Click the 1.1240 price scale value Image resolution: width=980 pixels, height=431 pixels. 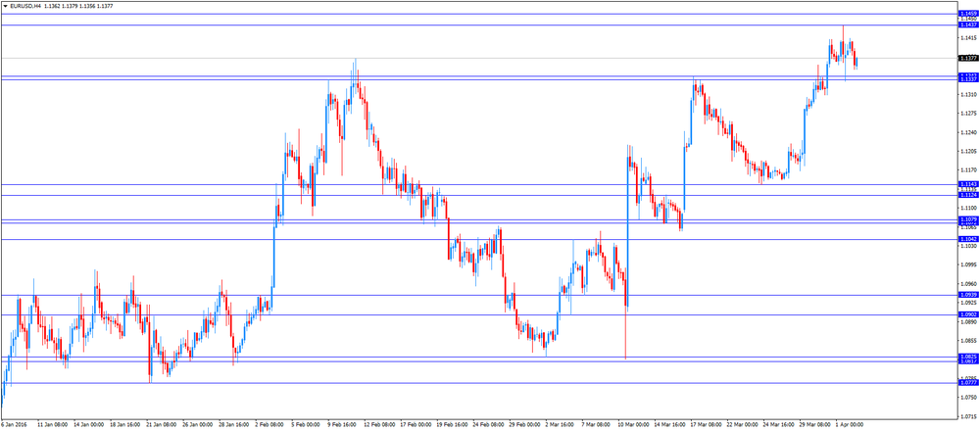coord(969,132)
